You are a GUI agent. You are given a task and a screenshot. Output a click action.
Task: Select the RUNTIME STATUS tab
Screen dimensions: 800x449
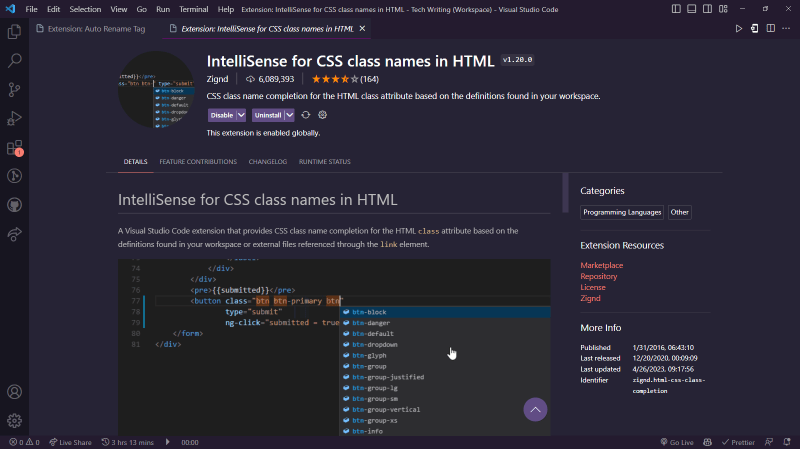click(324, 162)
